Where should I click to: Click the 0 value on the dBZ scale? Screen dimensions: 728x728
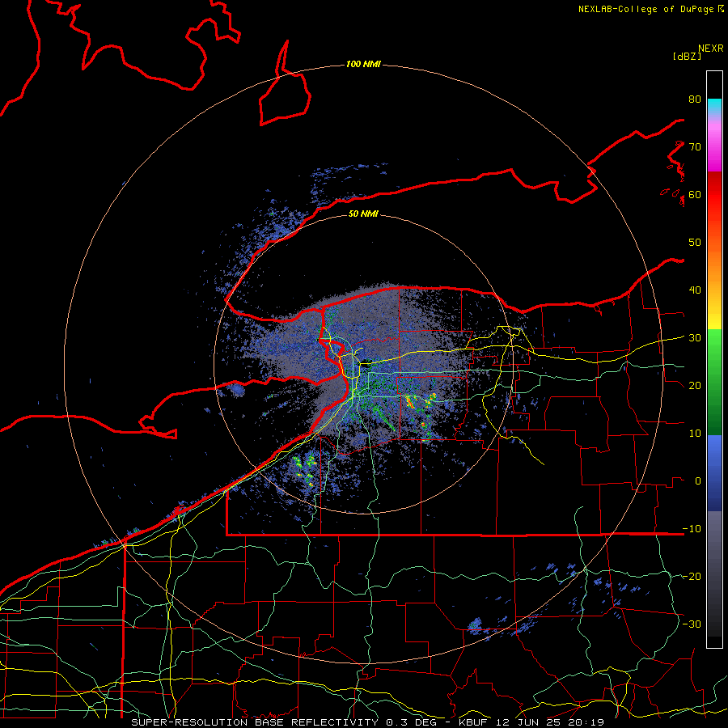pyautogui.click(x=698, y=481)
